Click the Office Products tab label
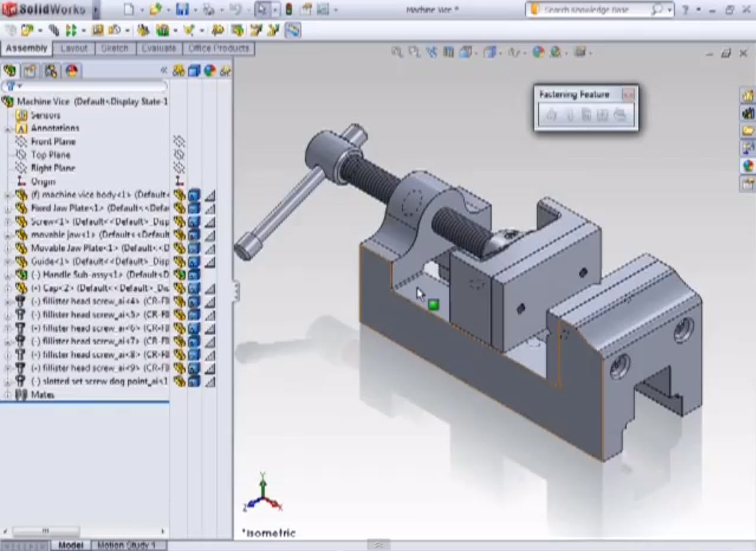756x551 pixels. [218, 49]
